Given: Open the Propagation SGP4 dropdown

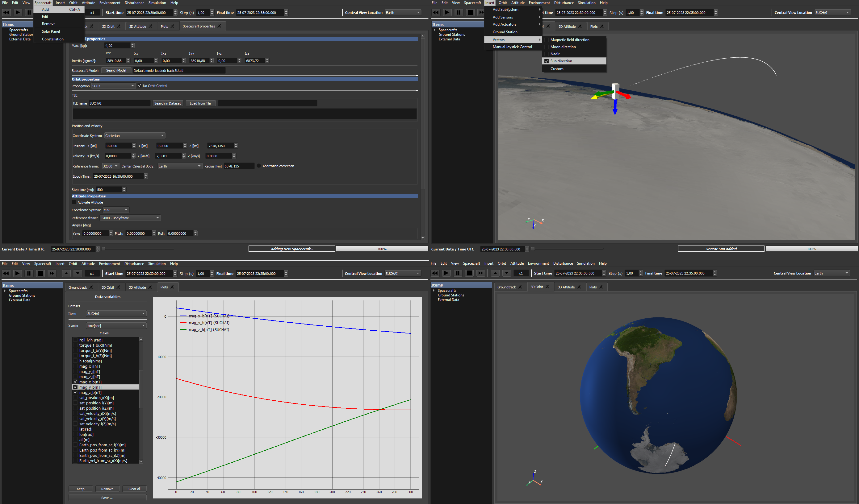Looking at the screenshot, I should 113,86.
